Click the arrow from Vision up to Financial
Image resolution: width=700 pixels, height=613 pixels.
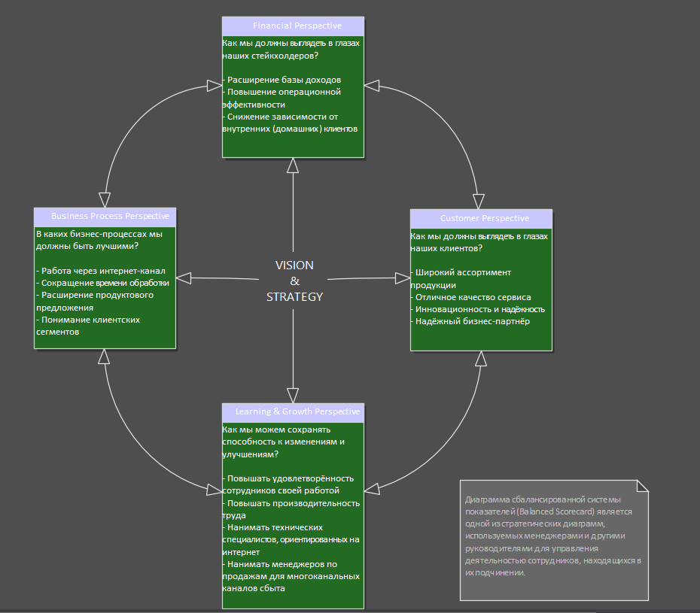tap(293, 211)
